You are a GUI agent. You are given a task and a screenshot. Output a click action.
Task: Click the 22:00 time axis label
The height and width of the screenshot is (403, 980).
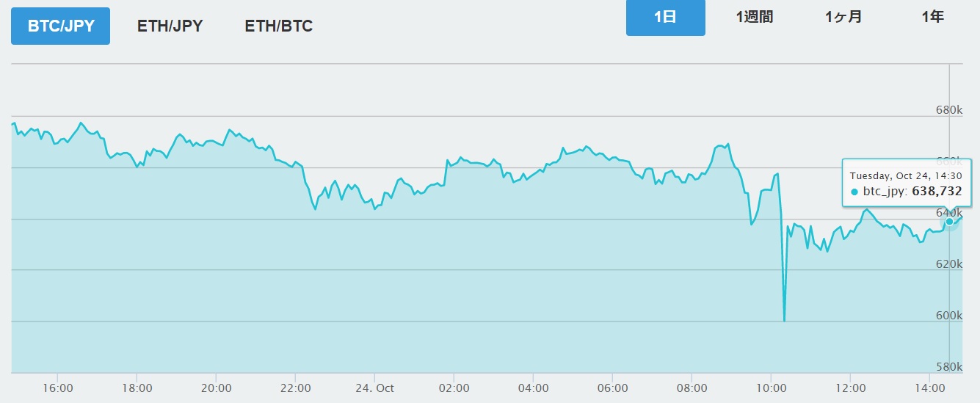tap(295, 387)
